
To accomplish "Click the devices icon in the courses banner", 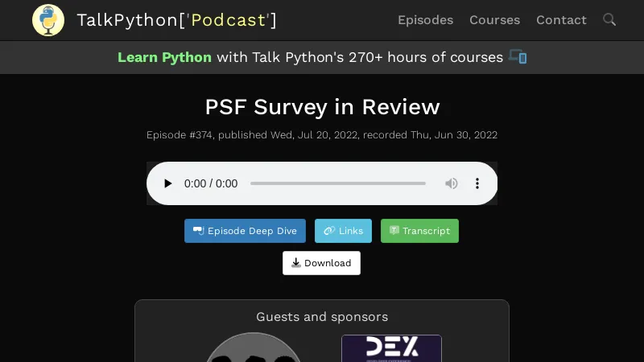I will [x=518, y=57].
